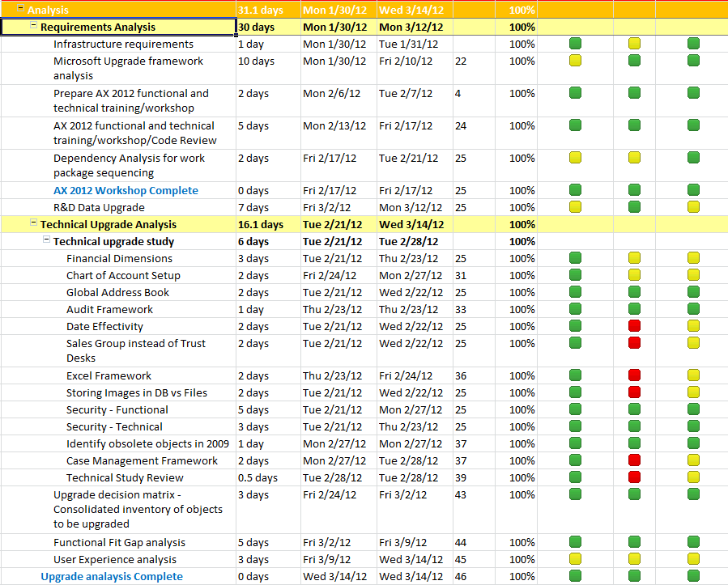Click middle green indicator in Functional Fit Gap row
This screenshot has height=585, width=728.
pyautogui.click(x=634, y=542)
